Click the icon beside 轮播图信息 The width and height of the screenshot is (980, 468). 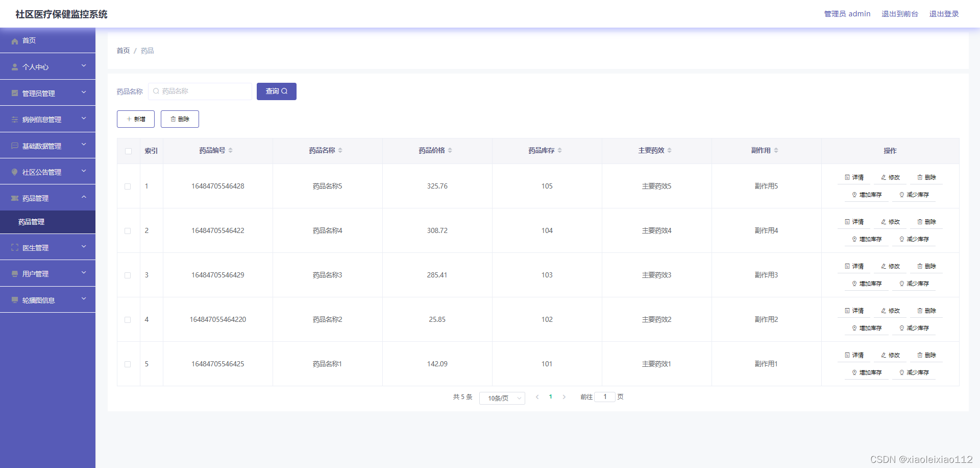(15, 300)
